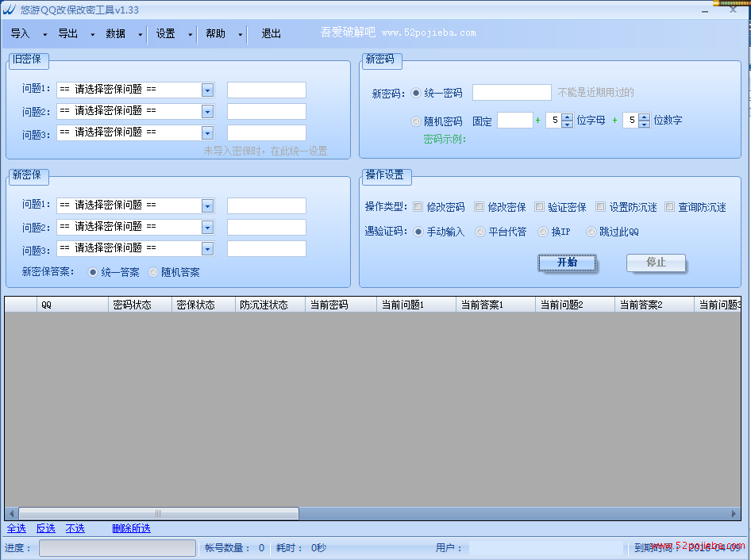Image resolution: width=751 pixels, height=560 pixels.
Task: Open the 导出 menu
Action: pos(68,33)
